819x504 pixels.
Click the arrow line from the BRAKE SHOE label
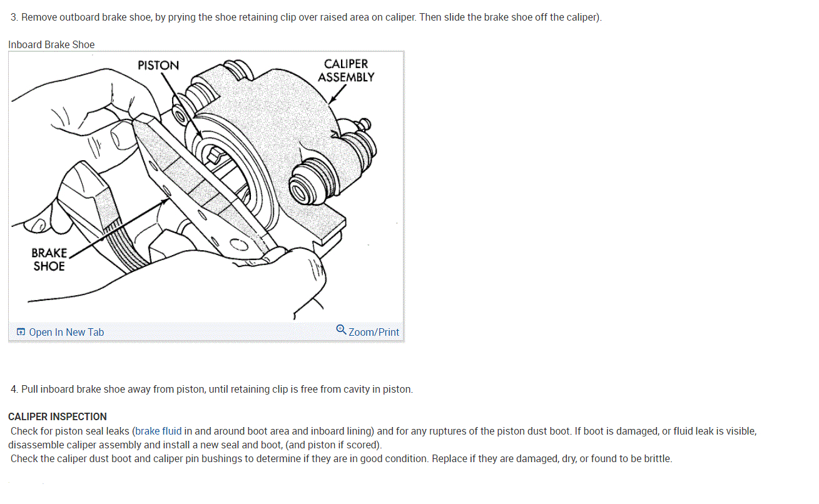coord(119,228)
